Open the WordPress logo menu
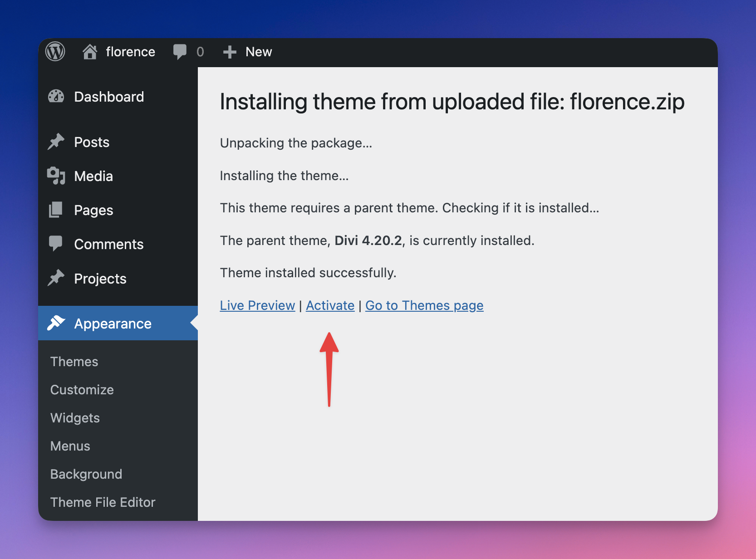Screen dimensions: 756x559 (55, 52)
